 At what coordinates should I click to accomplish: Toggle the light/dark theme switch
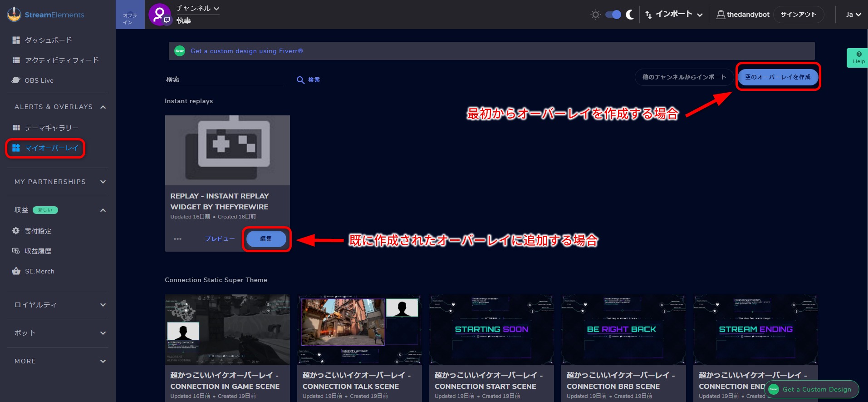coord(613,15)
